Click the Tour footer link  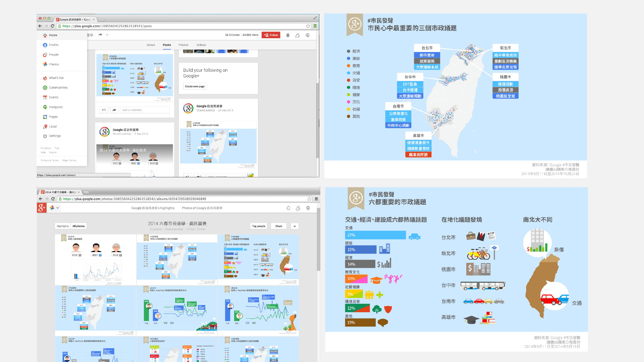click(57, 148)
